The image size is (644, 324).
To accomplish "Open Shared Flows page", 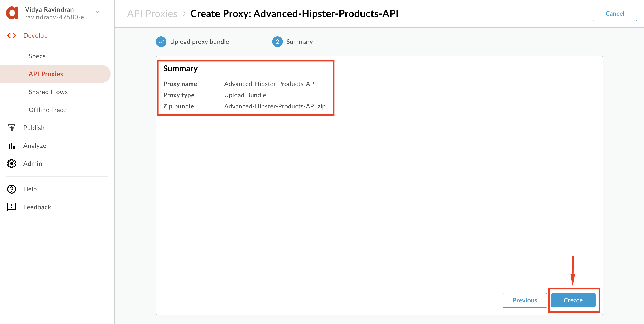I will (x=48, y=92).
